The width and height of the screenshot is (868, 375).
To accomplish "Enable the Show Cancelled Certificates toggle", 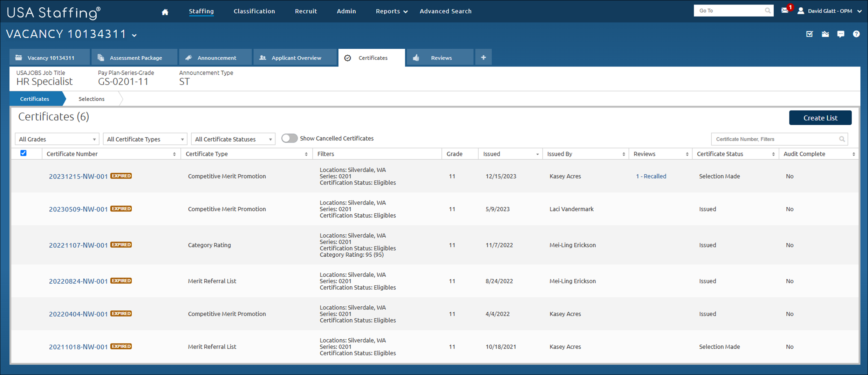I will click(x=289, y=138).
